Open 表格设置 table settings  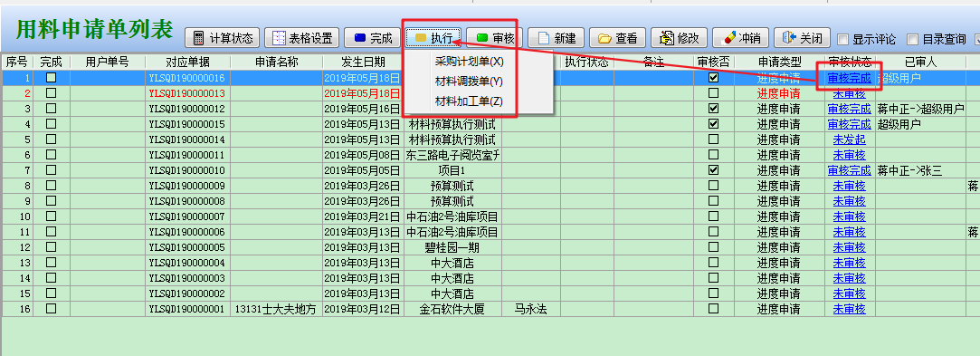[302, 38]
